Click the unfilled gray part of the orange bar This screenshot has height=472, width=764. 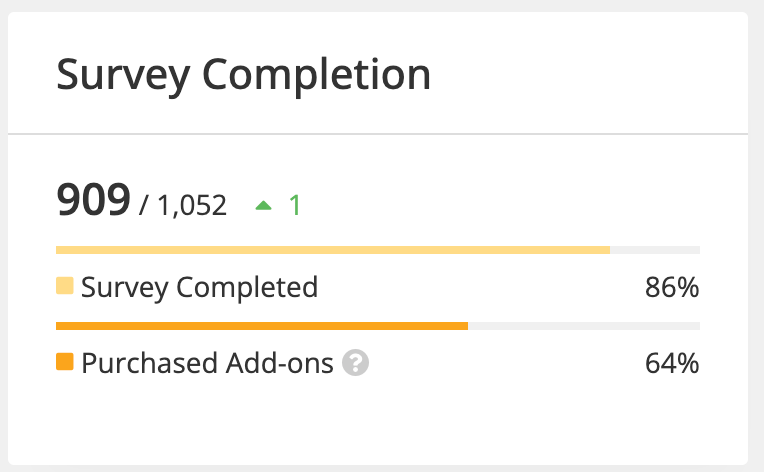(583, 326)
